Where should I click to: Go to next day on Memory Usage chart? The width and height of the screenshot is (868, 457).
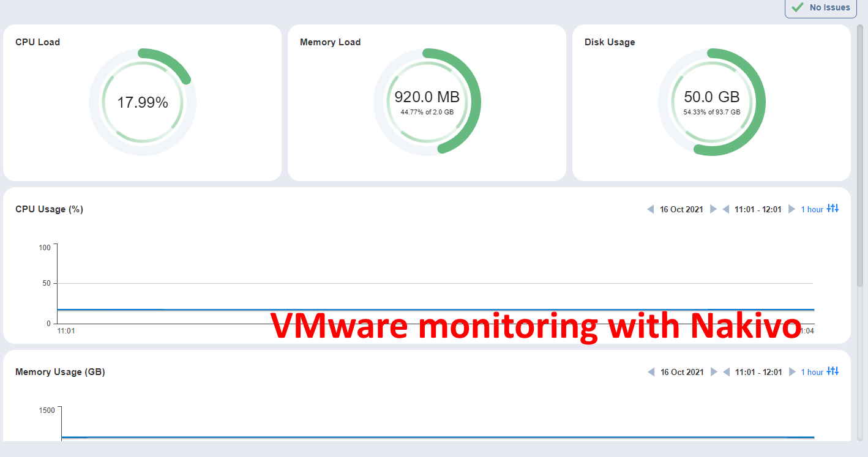[x=713, y=372]
